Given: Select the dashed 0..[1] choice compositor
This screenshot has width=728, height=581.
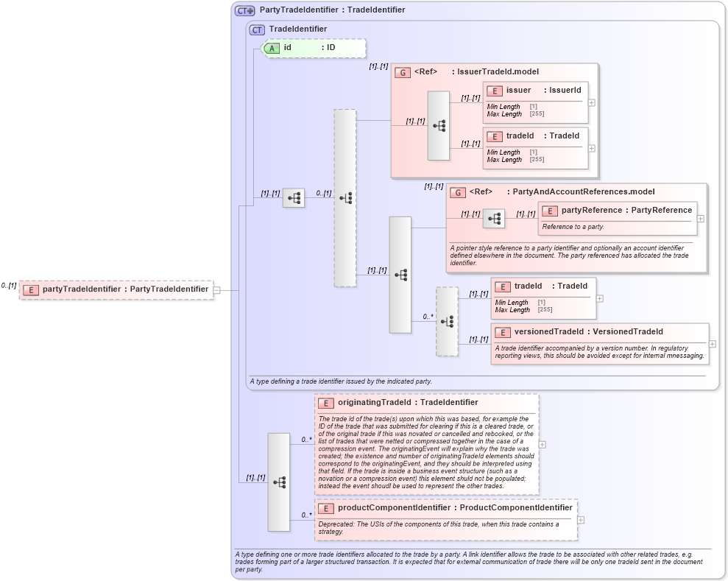Looking at the screenshot, I should point(345,198).
